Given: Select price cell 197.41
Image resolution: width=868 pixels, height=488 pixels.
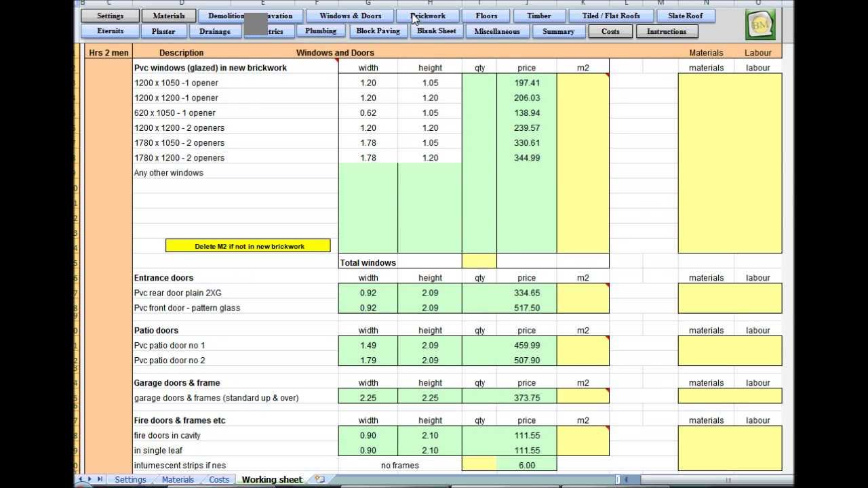Looking at the screenshot, I should [x=527, y=83].
